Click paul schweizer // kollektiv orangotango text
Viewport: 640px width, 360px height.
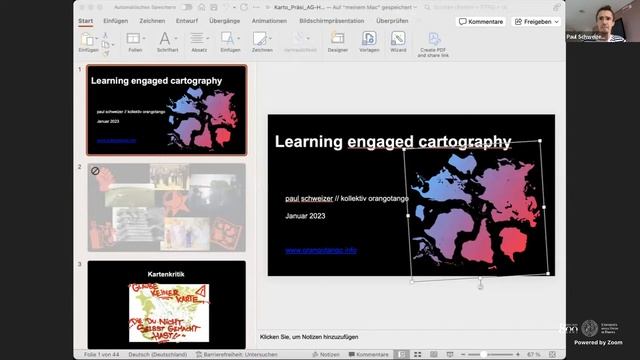point(347,198)
